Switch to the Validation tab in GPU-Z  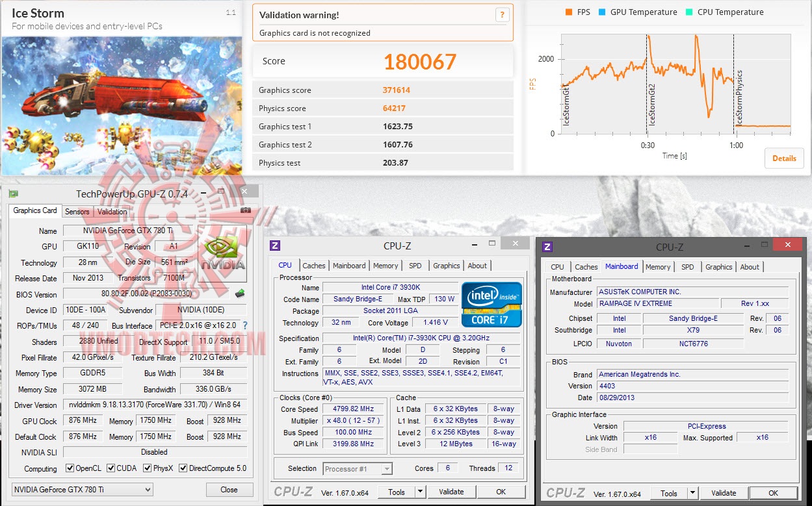(112, 212)
